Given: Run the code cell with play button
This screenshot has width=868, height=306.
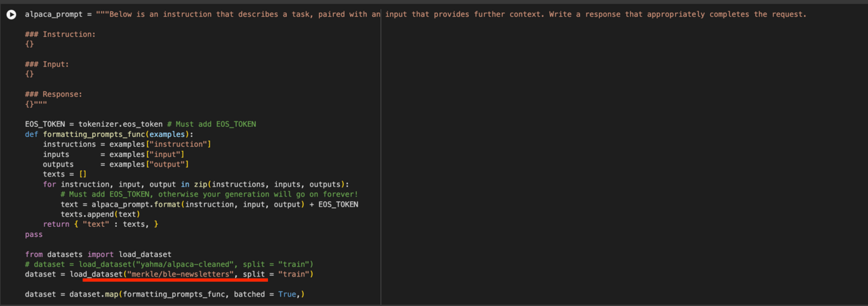Looking at the screenshot, I should click(11, 14).
